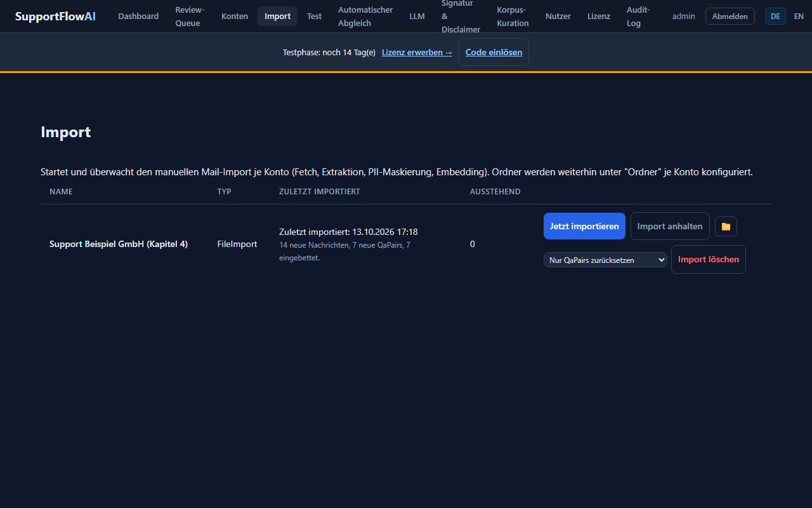The image size is (812, 508).
Task: Open the Audit-Log
Action: (x=638, y=17)
